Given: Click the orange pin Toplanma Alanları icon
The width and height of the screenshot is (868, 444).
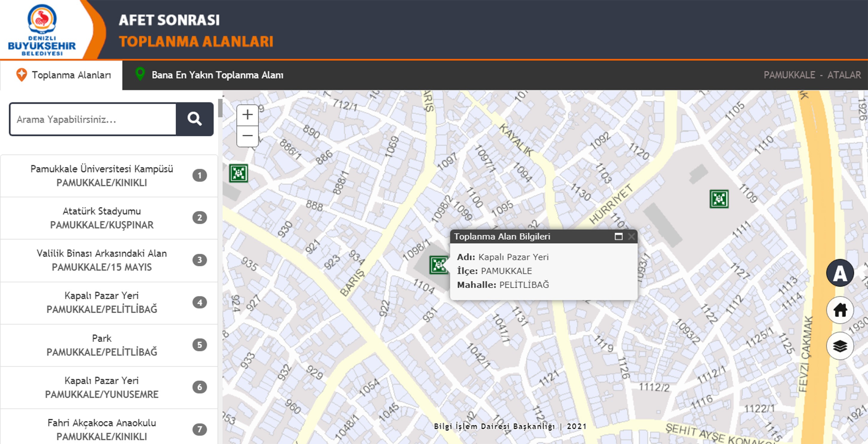Looking at the screenshot, I should pyautogui.click(x=22, y=75).
